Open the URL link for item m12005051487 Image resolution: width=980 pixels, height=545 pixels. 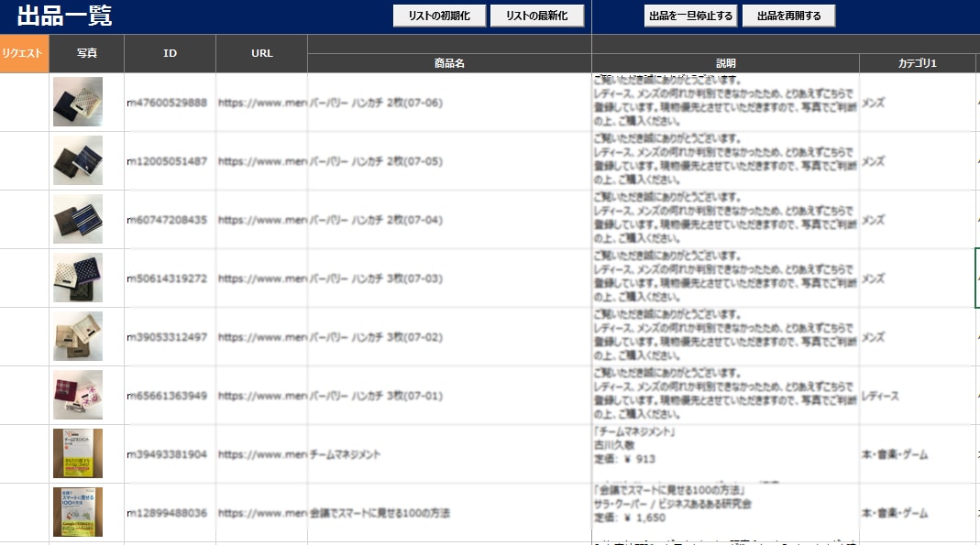262,161
